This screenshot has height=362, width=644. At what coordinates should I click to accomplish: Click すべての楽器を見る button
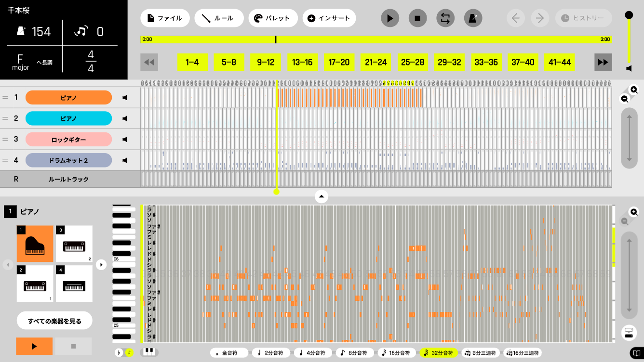54,321
